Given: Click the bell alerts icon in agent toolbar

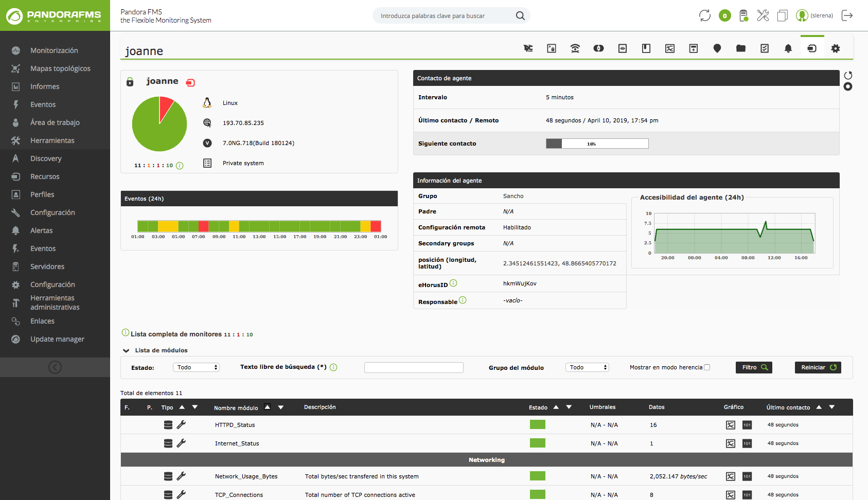Looking at the screenshot, I should (788, 48).
